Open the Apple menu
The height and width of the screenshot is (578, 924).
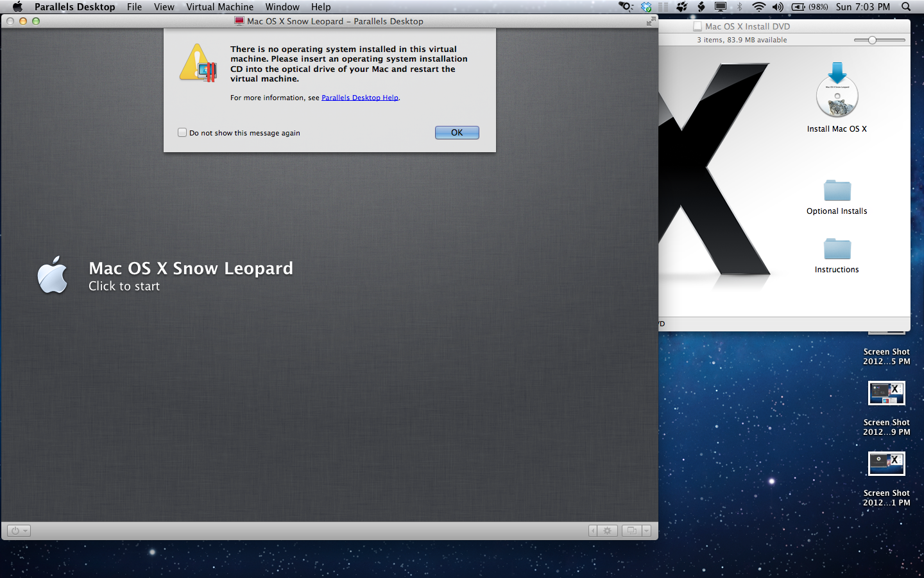pyautogui.click(x=17, y=7)
